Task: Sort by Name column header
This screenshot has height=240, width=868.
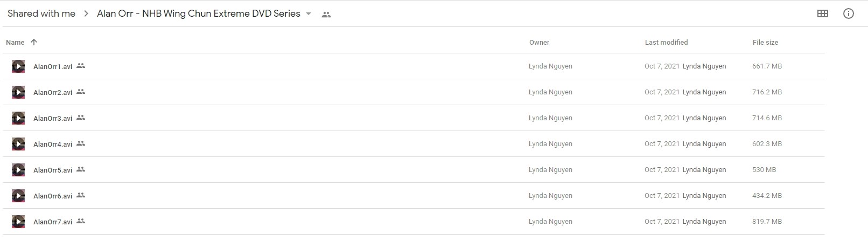Action: click(x=15, y=42)
